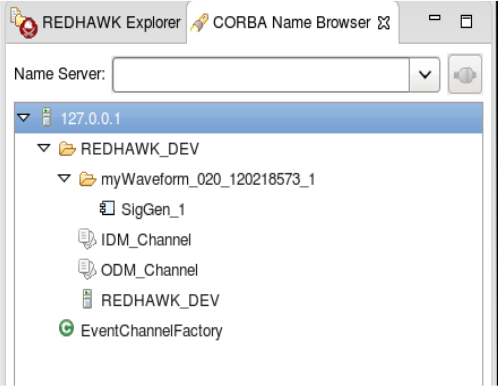Select the CORBA Name Browser tab
Image resolution: width=498 pixels, height=386 pixels.
(292, 23)
